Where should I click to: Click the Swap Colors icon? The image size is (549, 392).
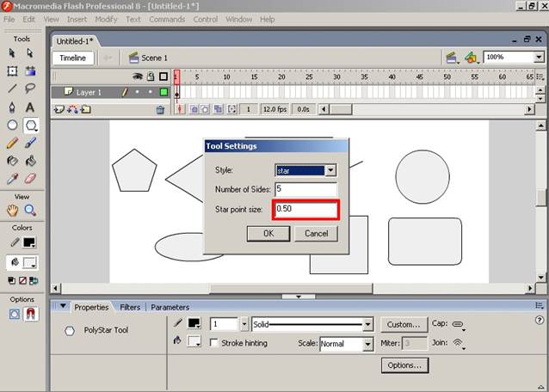(x=34, y=281)
